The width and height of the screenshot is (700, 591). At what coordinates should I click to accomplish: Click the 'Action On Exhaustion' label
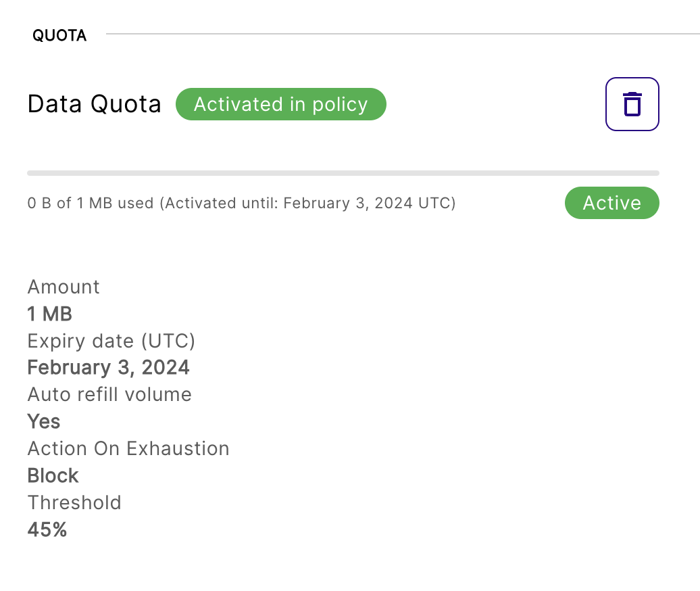pos(128,449)
